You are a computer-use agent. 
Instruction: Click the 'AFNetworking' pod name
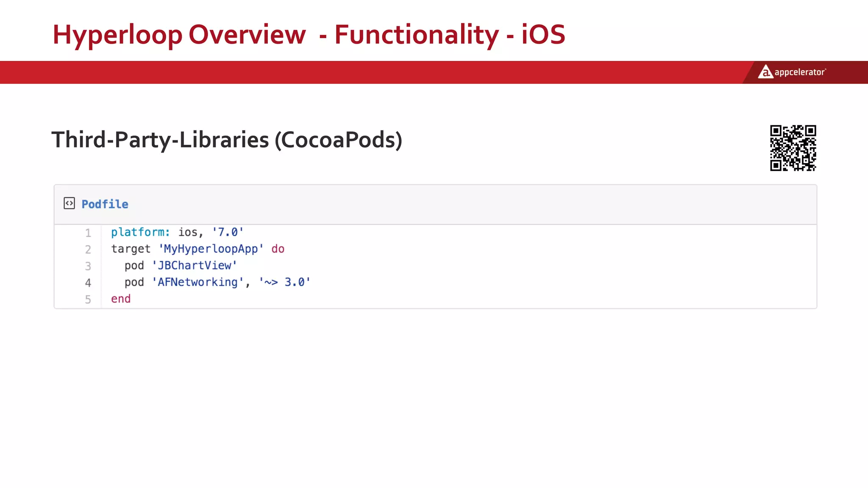[x=198, y=282]
